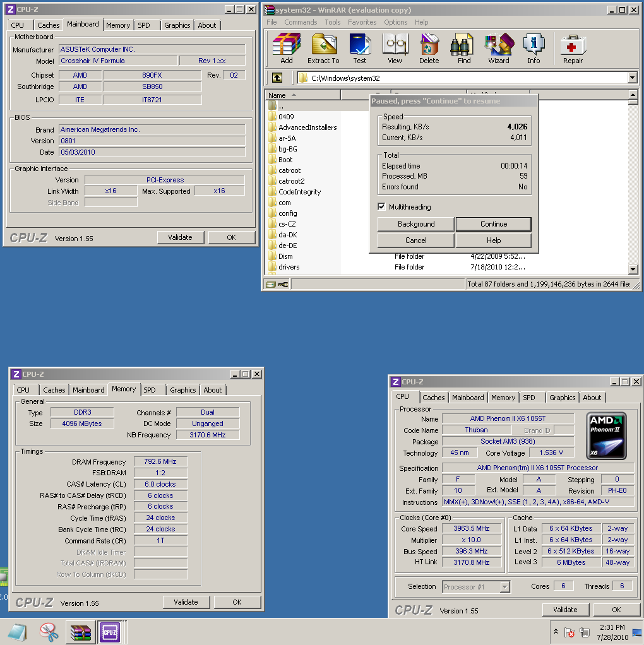Viewport: 644px width, 645px height.
Task: Click the drivers folder icon
Action: 272,266
